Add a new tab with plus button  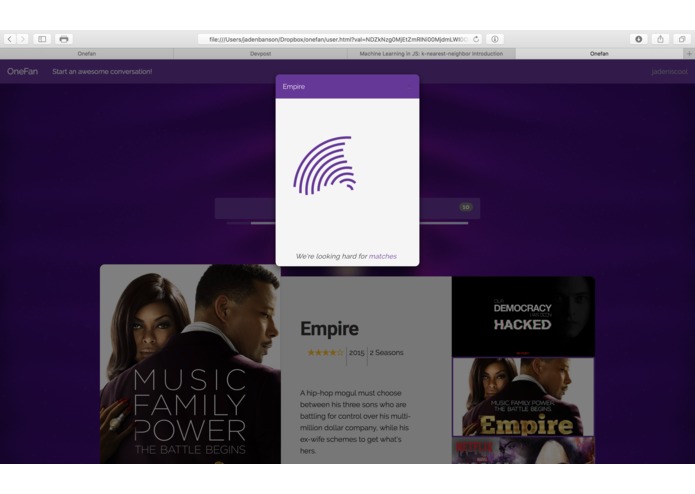point(689,54)
